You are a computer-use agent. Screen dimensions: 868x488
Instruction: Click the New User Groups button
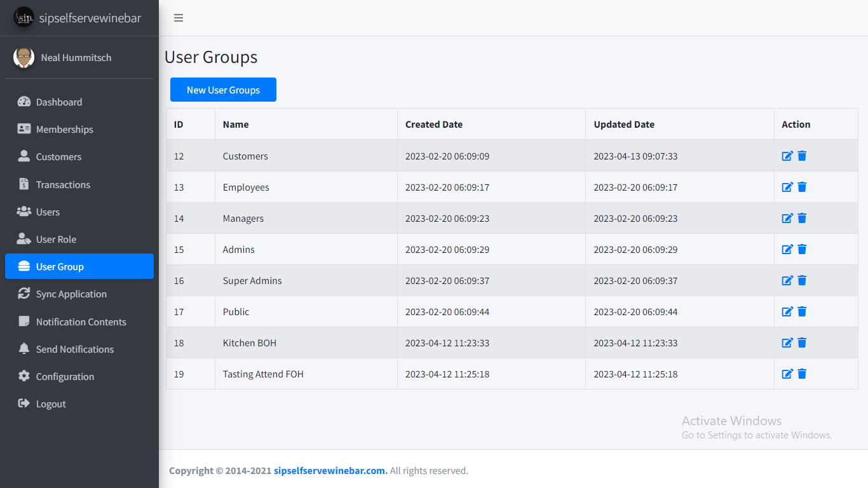(223, 90)
